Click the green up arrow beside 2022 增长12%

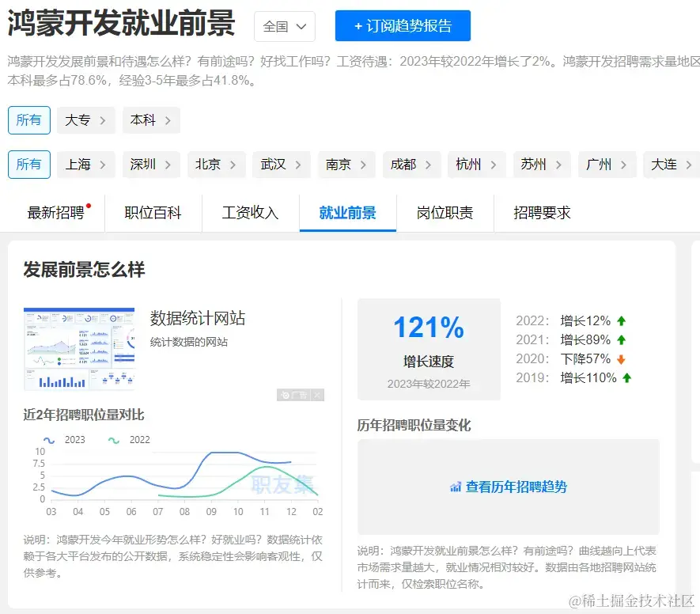(x=621, y=321)
